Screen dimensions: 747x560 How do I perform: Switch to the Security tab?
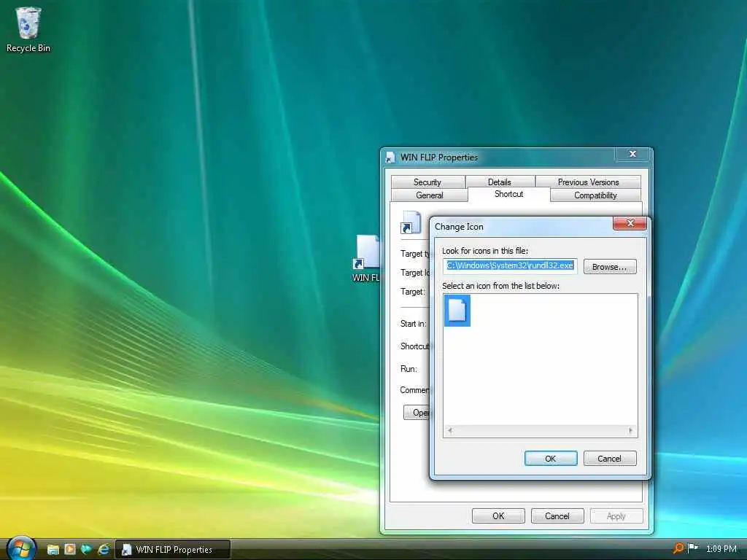427,182
